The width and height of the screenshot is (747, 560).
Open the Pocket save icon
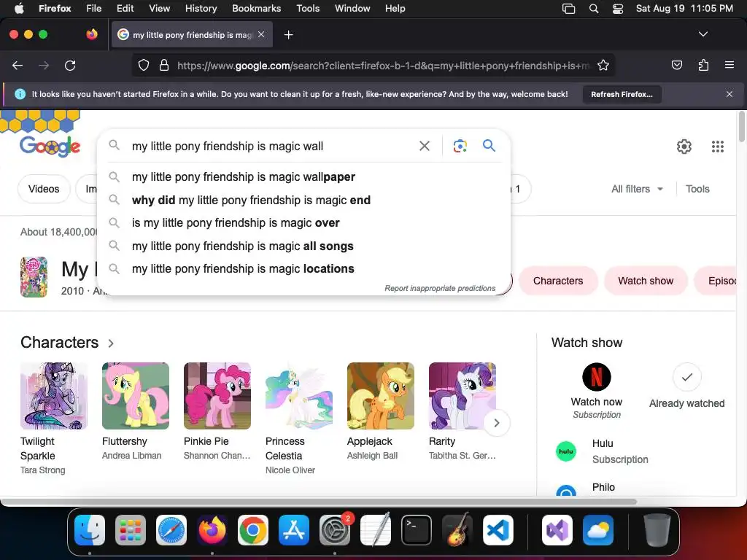[676, 65]
